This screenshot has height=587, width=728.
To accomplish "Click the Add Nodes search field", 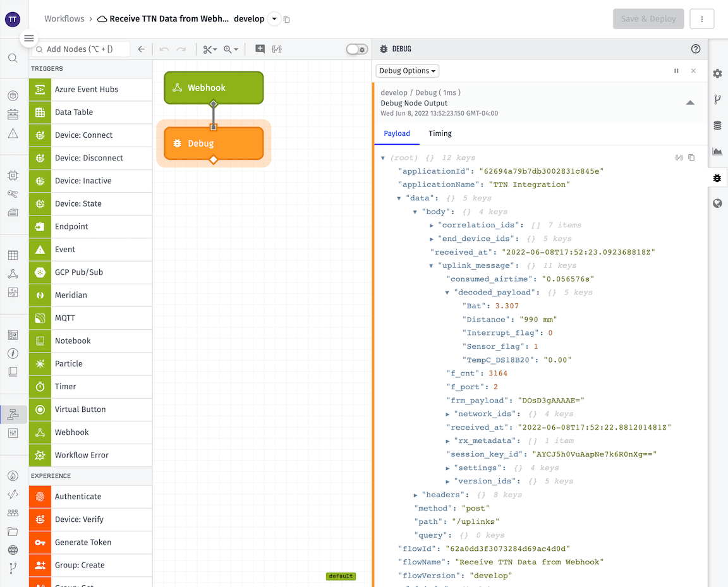I will 82,49.
